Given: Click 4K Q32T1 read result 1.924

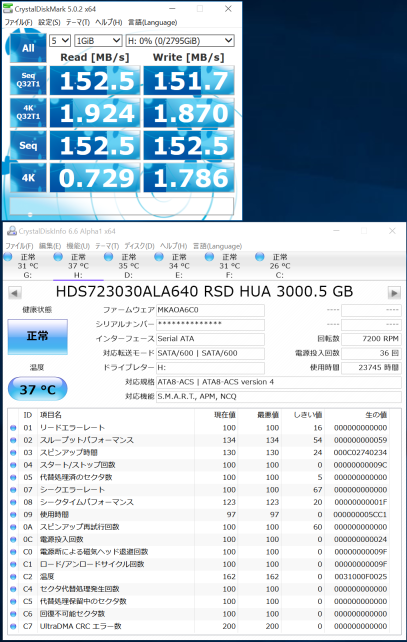Looking at the screenshot, I should pyautogui.click(x=95, y=113).
